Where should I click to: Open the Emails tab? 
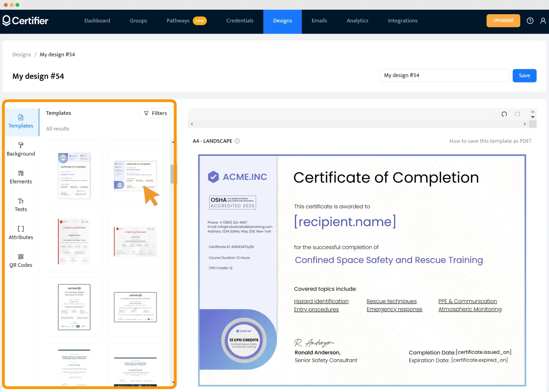click(x=319, y=21)
